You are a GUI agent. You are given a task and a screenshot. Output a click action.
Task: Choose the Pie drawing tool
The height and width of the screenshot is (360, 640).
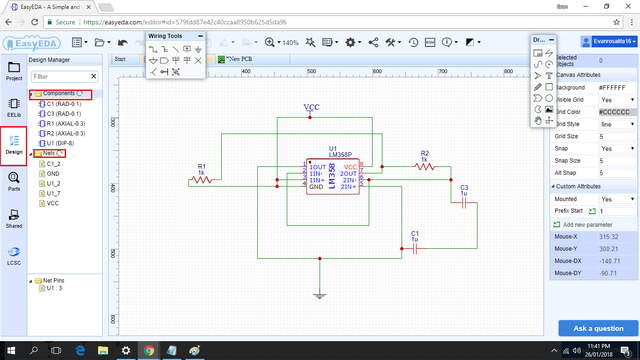[x=538, y=109]
